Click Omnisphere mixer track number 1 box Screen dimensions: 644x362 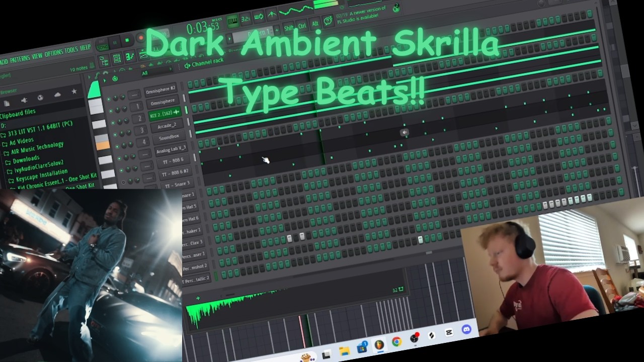(x=137, y=106)
